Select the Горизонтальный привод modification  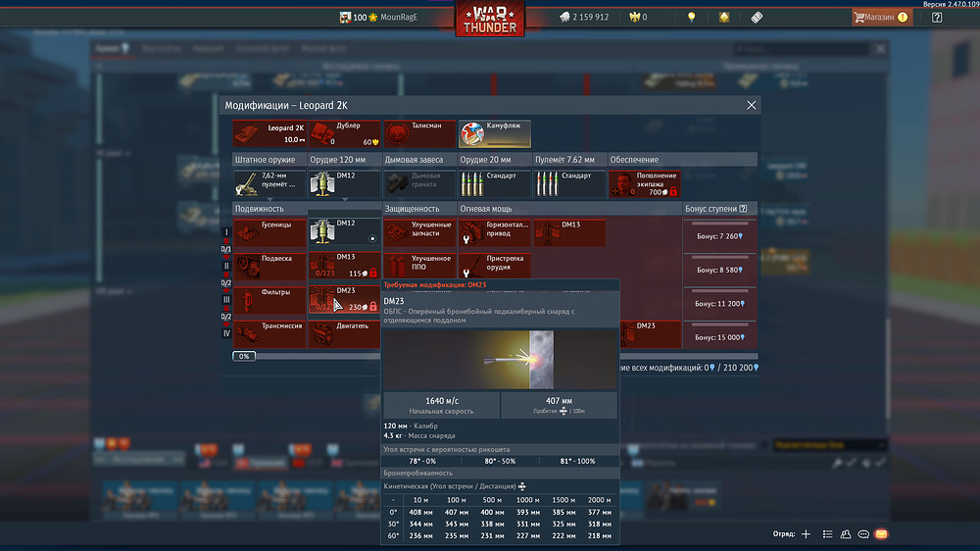(x=494, y=232)
